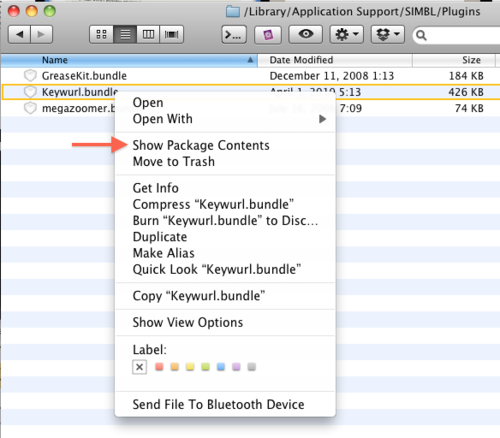
Task: Apply the yellow label color
Action: coord(190,367)
